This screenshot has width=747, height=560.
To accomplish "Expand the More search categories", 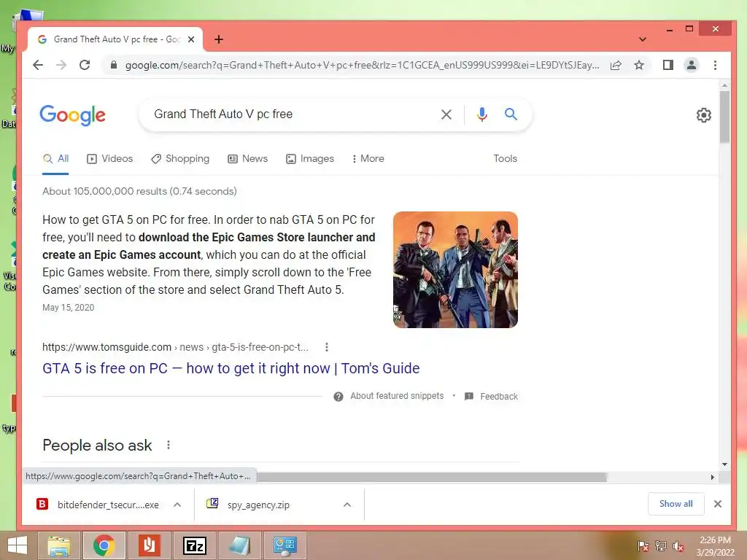I will (x=368, y=158).
